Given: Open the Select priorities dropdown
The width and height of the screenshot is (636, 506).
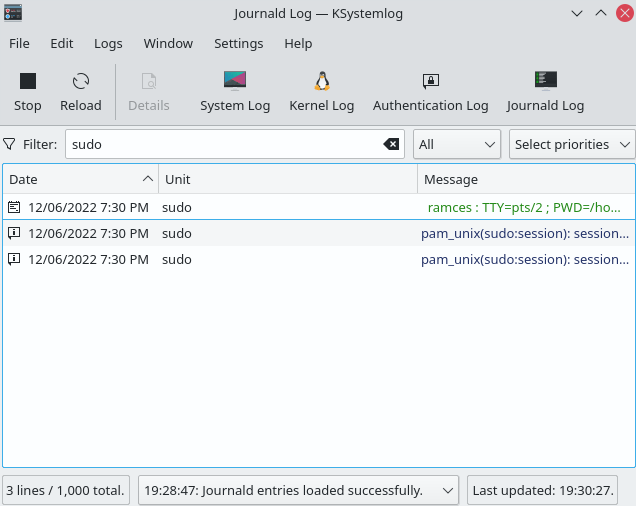Looking at the screenshot, I should (572, 144).
